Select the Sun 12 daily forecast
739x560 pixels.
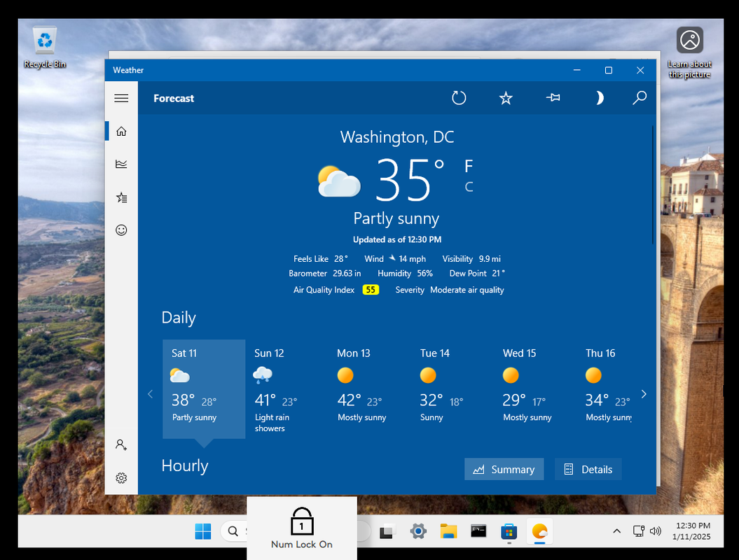pos(286,389)
